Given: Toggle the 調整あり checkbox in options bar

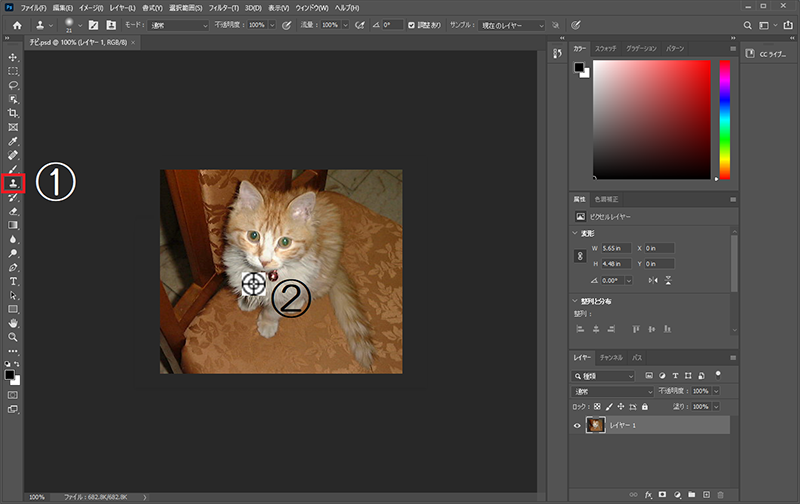Looking at the screenshot, I should tap(411, 24).
